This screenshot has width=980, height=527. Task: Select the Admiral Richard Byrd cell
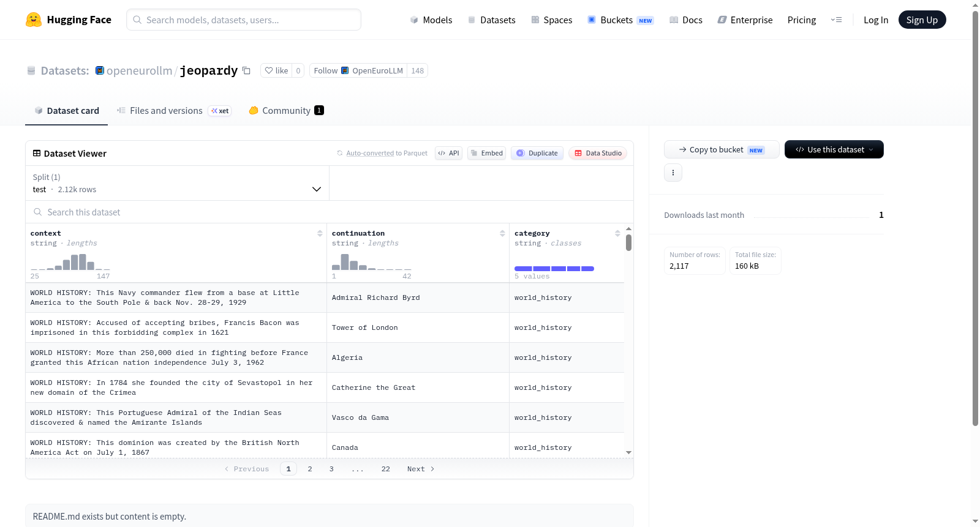click(418, 297)
